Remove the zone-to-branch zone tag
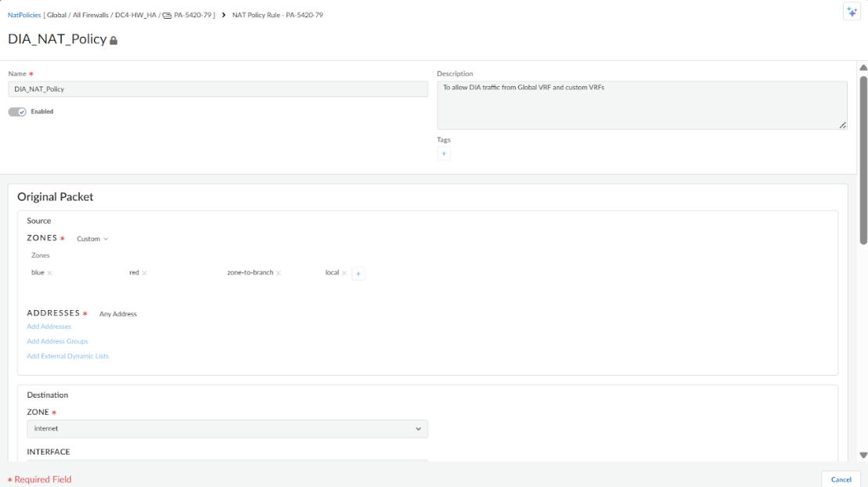The height and width of the screenshot is (487, 868). [x=279, y=273]
